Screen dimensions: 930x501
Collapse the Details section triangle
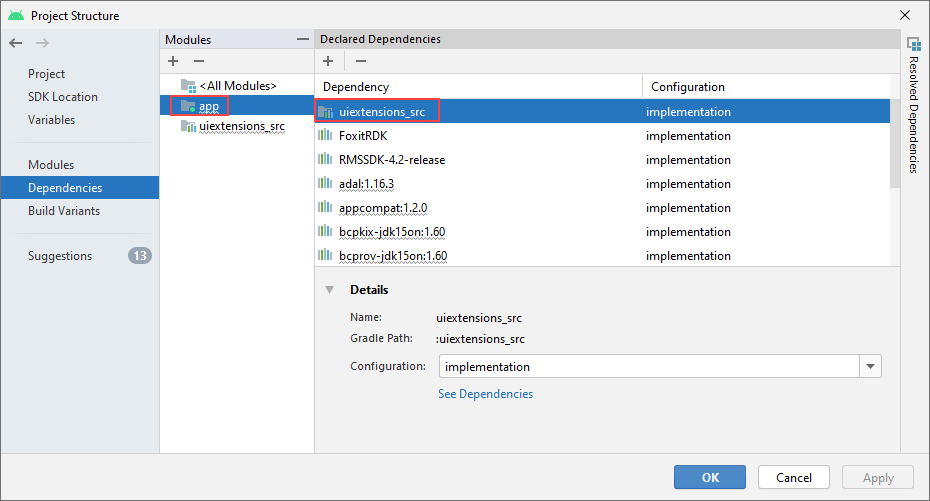pos(330,290)
